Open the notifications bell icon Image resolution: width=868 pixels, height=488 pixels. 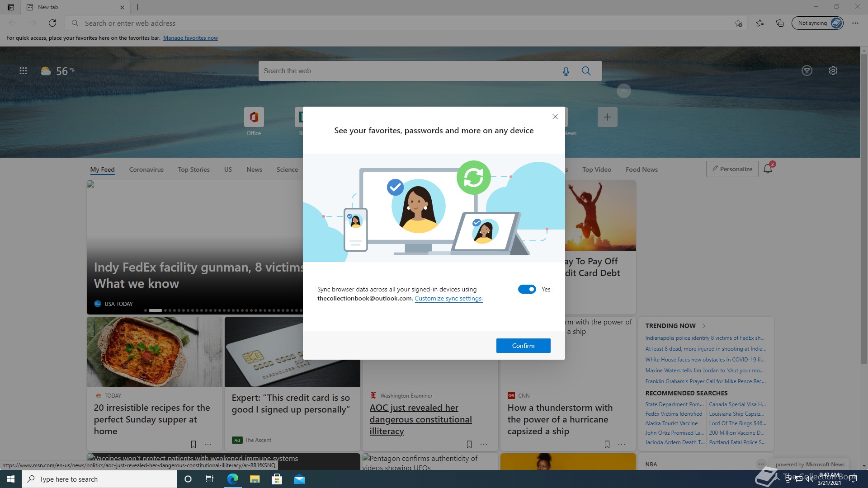pyautogui.click(x=768, y=169)
